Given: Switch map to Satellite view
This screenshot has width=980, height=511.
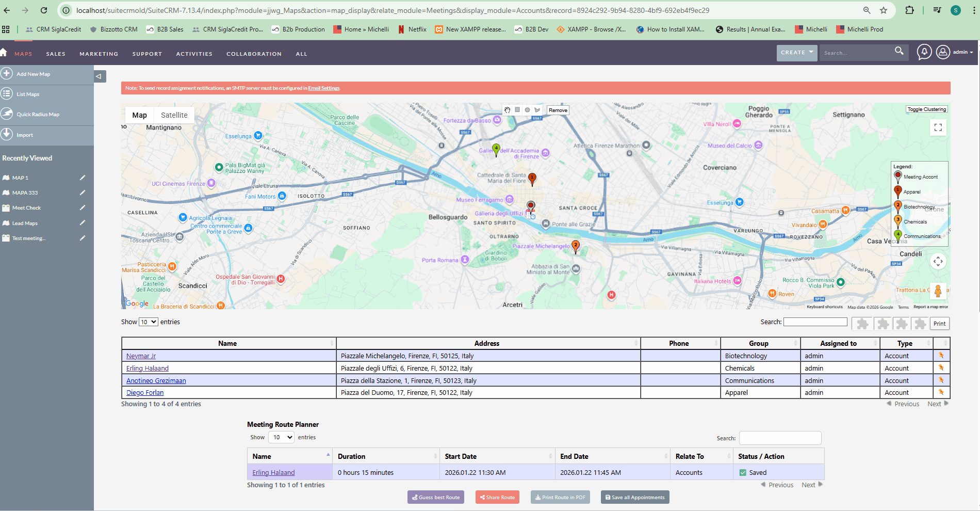Looking at the screenshot, I should pyautogui.click(x=174, y=115).
